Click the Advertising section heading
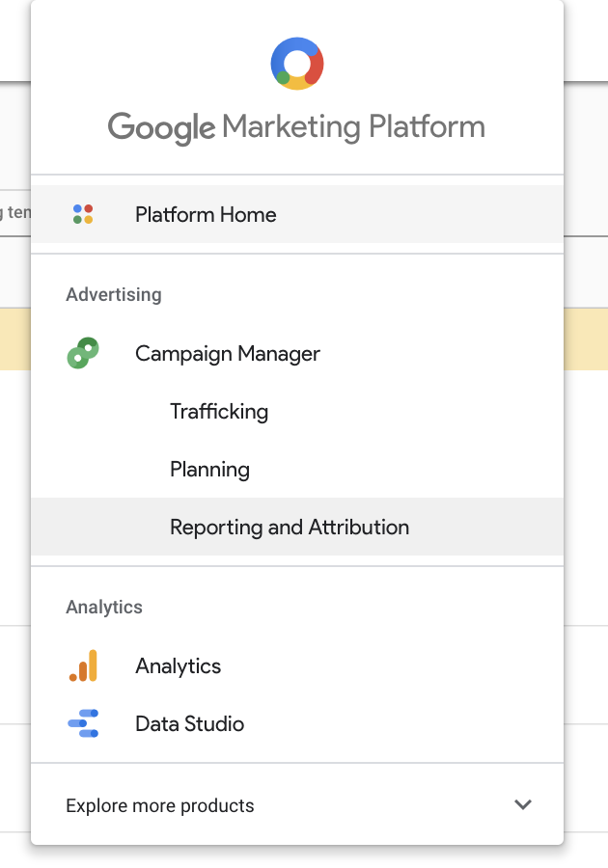This screenshot has width=608, height=868. tap(114, 294)
